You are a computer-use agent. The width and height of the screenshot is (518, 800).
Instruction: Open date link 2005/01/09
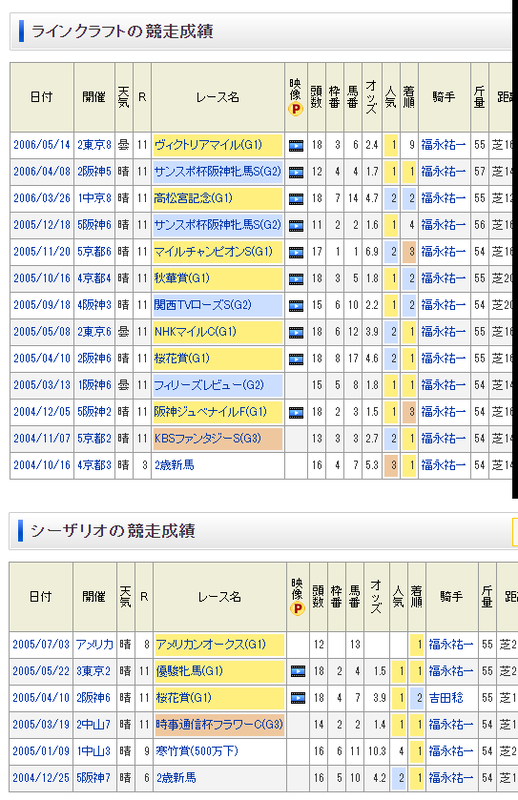41,751
